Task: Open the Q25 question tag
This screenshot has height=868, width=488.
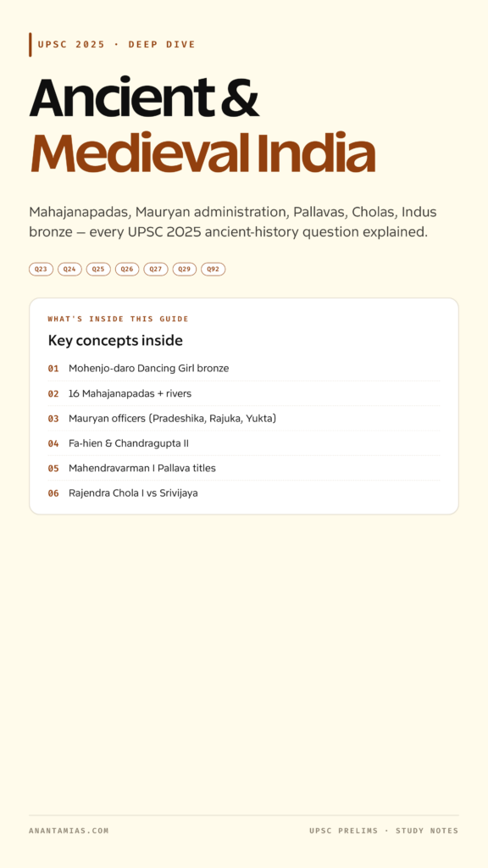Action: (x=98, y=269)
